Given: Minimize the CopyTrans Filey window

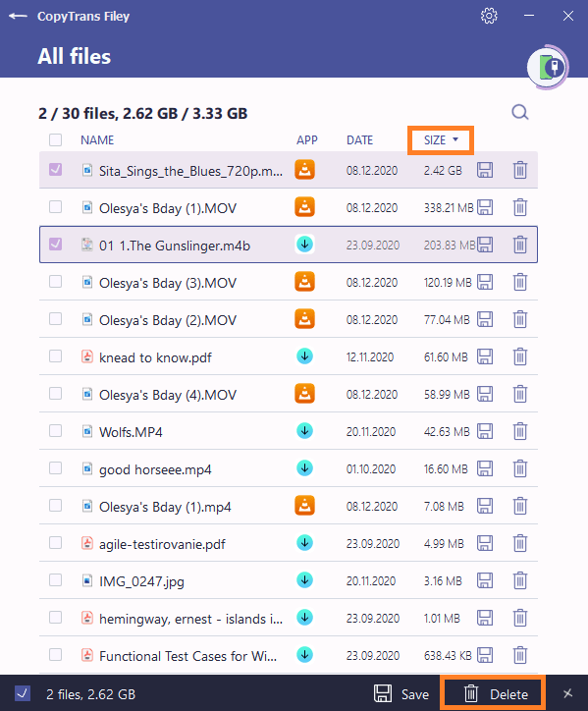Looking at the screenshot, I should 528,16.
